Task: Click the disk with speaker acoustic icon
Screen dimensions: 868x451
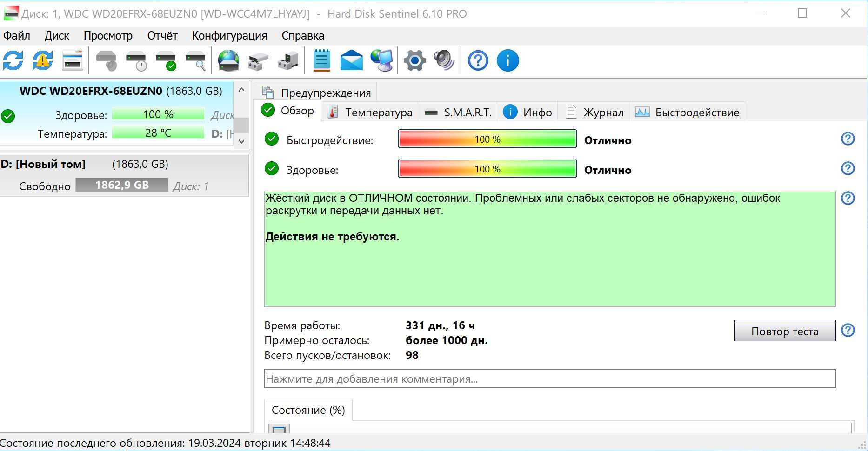Action: pyautogui.click(x=107, y=61)
